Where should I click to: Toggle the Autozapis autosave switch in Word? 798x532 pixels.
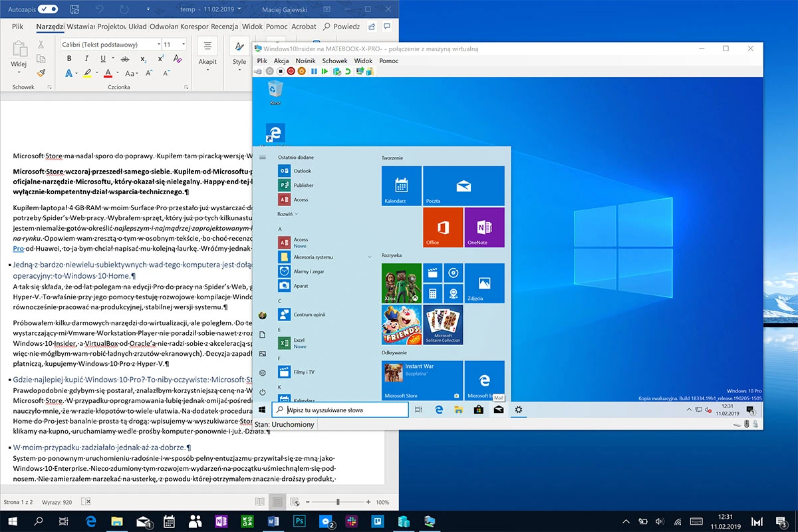tap(47, 10)
